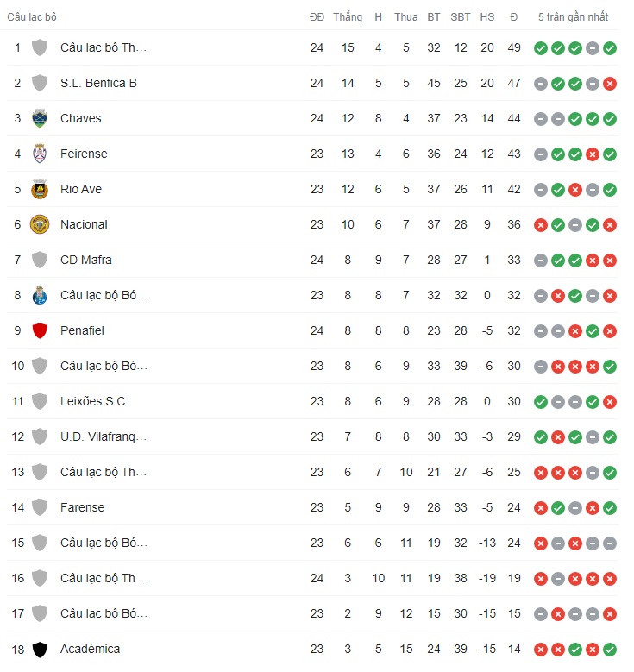
Task: Click the Leixões S.C. team name
Action: (x=94, y=401)
